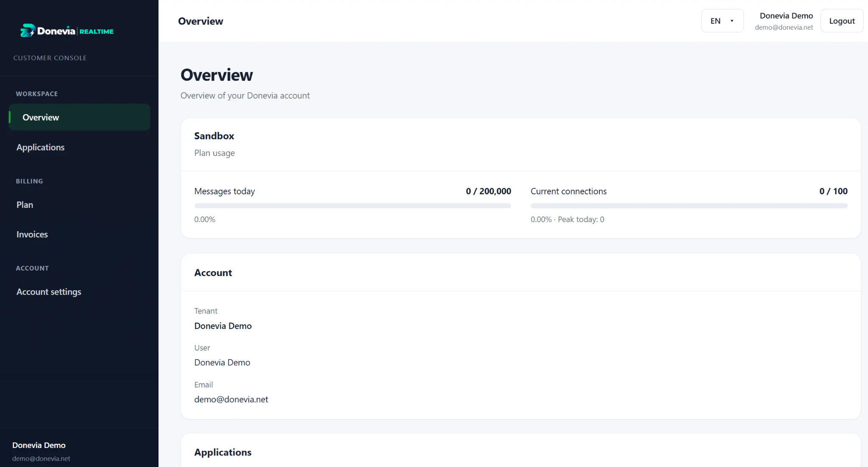
Task: Click the Donevia Demo name in sidebar footer
Action: (x=39, y=445)
